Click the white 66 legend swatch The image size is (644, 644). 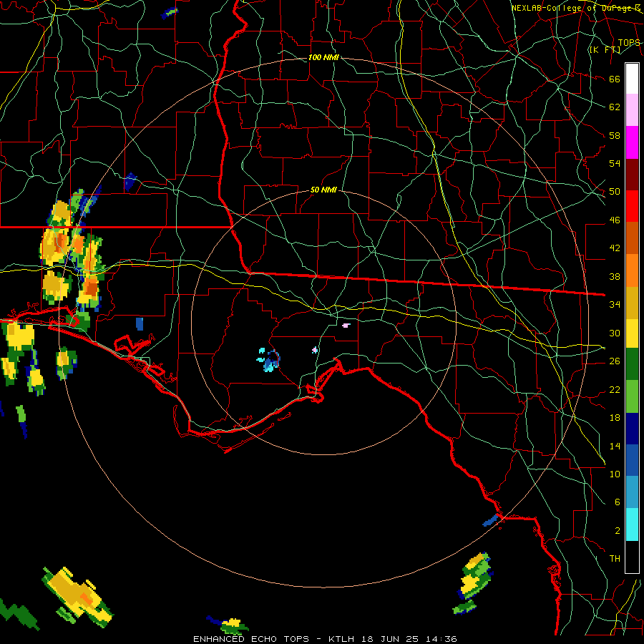632,79
